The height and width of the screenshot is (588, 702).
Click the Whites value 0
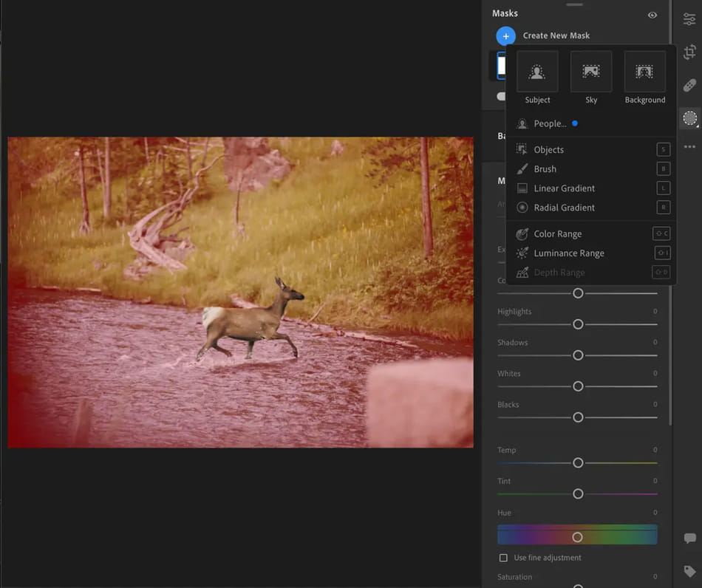pos(655,373)
